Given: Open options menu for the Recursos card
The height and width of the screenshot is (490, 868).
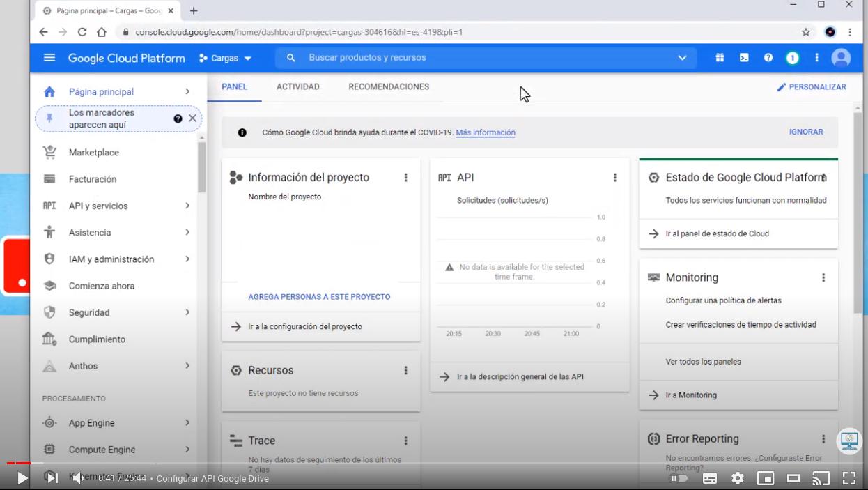Looking at the screenshot, I should click(405, 371).
